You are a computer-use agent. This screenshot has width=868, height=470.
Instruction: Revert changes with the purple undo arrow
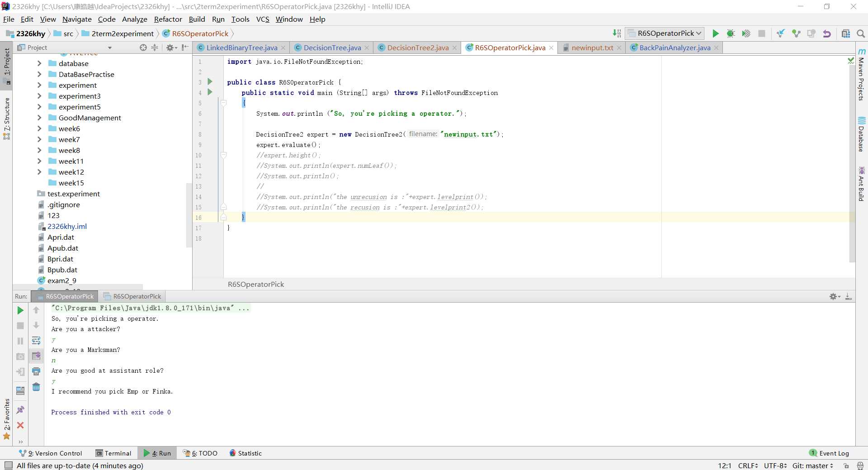coord(827,33)
